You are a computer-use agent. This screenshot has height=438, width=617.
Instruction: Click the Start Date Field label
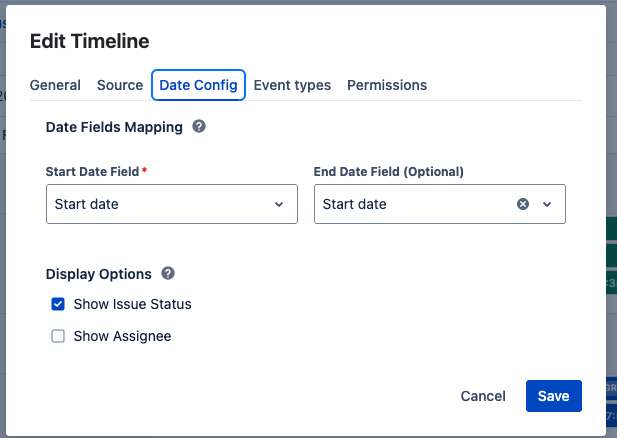tap(93, 171)
